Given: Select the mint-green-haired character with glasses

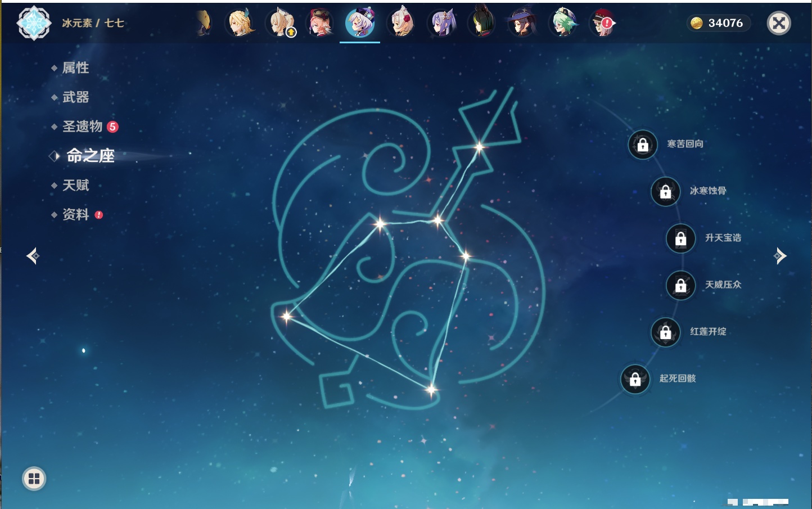Looking at the screenshot, I should point(562,23).
